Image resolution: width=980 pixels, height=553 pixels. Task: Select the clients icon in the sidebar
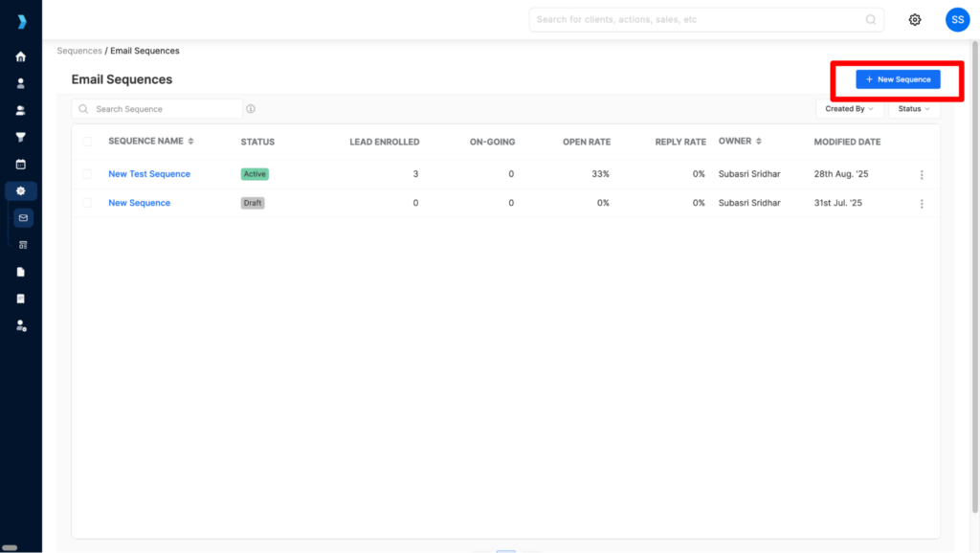pyautogui.click(x=21, y=83)
